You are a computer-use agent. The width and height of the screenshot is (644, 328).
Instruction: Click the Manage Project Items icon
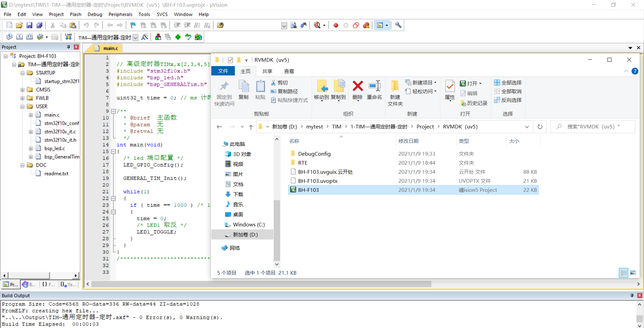pyautogui.click(x=158, y=37)
